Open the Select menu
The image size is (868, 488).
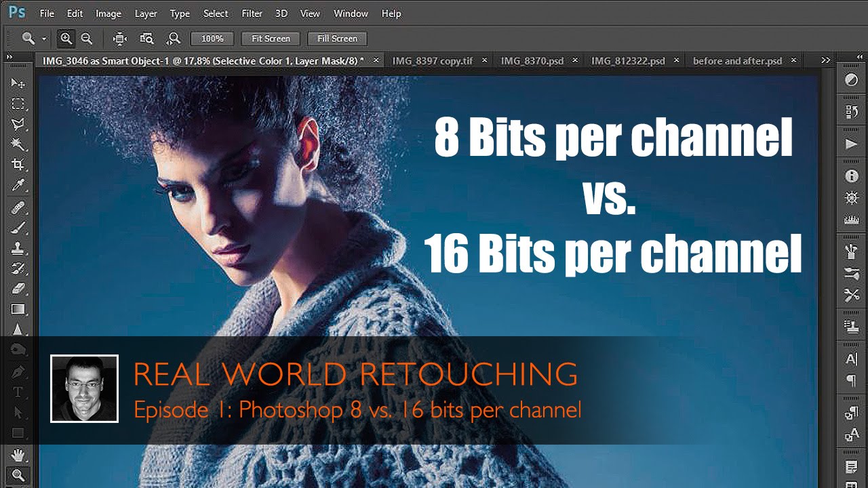coord(216,13)
